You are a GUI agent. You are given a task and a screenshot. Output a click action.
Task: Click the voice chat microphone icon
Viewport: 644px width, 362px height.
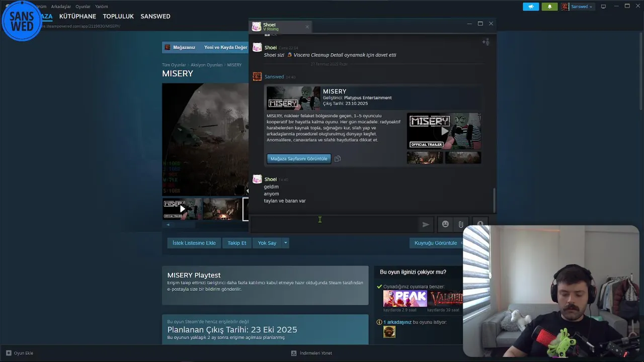(x=480, y=224)
